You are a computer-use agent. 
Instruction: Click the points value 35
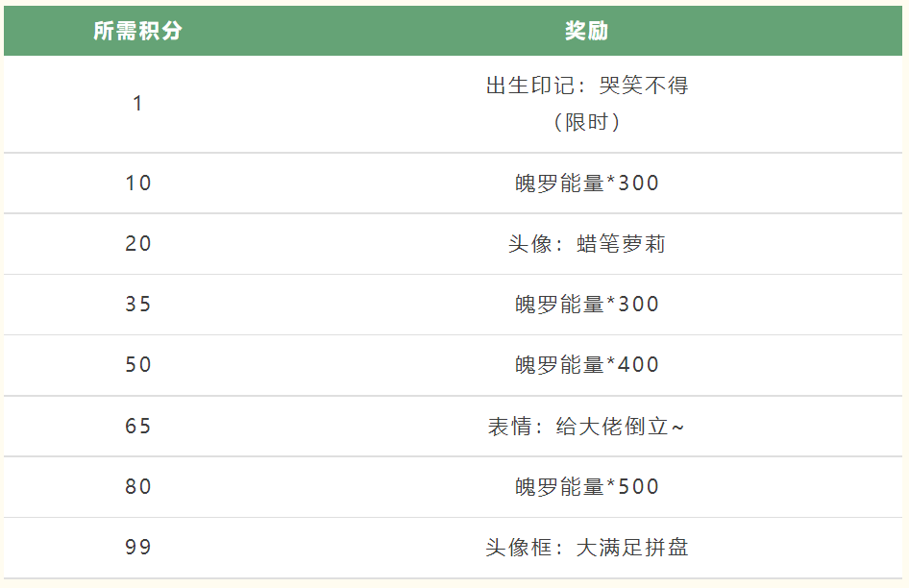(138, 304)
